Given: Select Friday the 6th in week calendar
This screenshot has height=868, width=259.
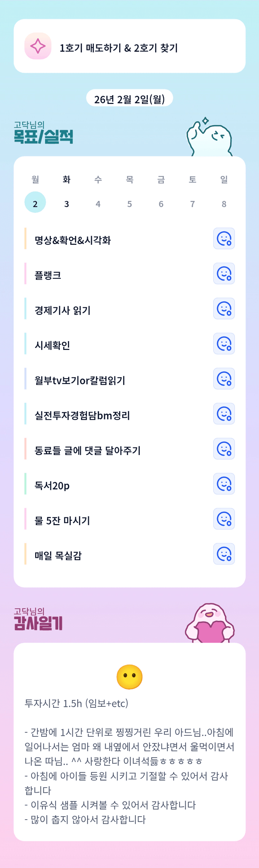Looking at the screenshot, I should pyautogui.click(x=161, y=203).
